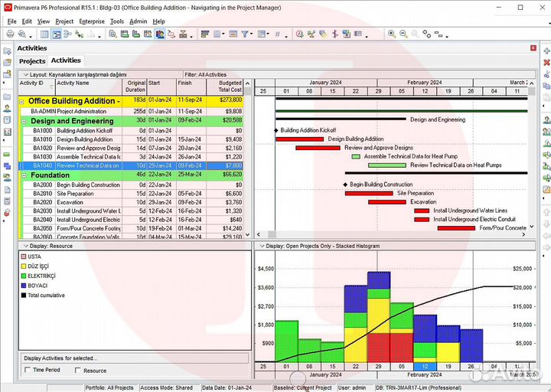Enable the Time Period checkbox

click(28, 370)
